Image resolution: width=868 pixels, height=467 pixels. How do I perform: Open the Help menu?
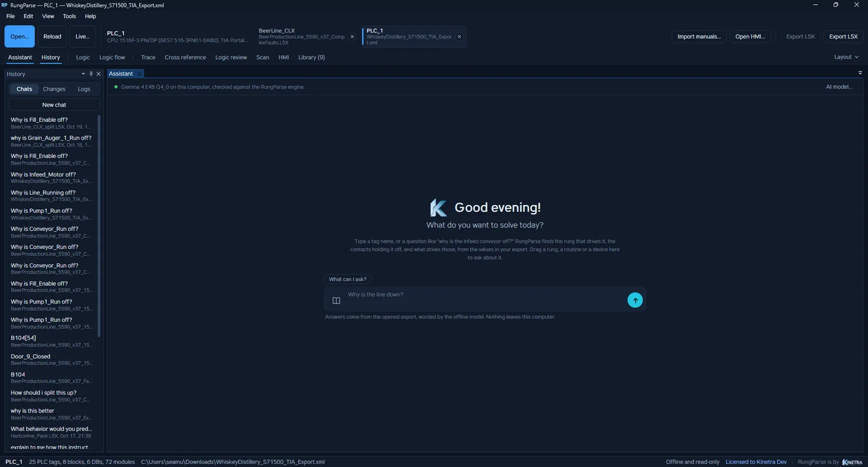pyautogui.click(x=91, y=16)
